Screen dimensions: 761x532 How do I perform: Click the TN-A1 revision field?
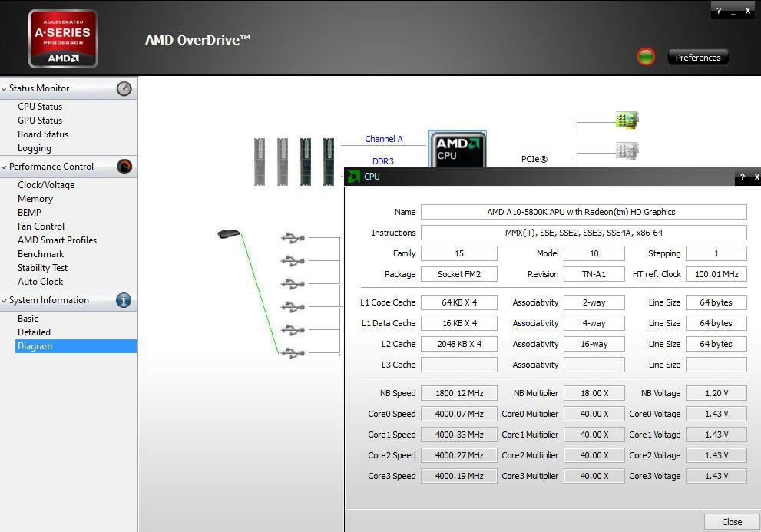594,274
